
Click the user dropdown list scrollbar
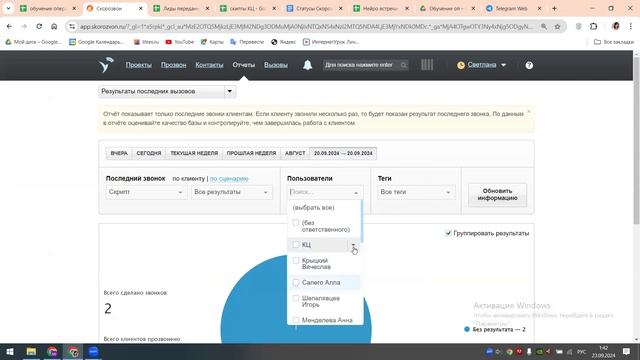tap(362, 220)
